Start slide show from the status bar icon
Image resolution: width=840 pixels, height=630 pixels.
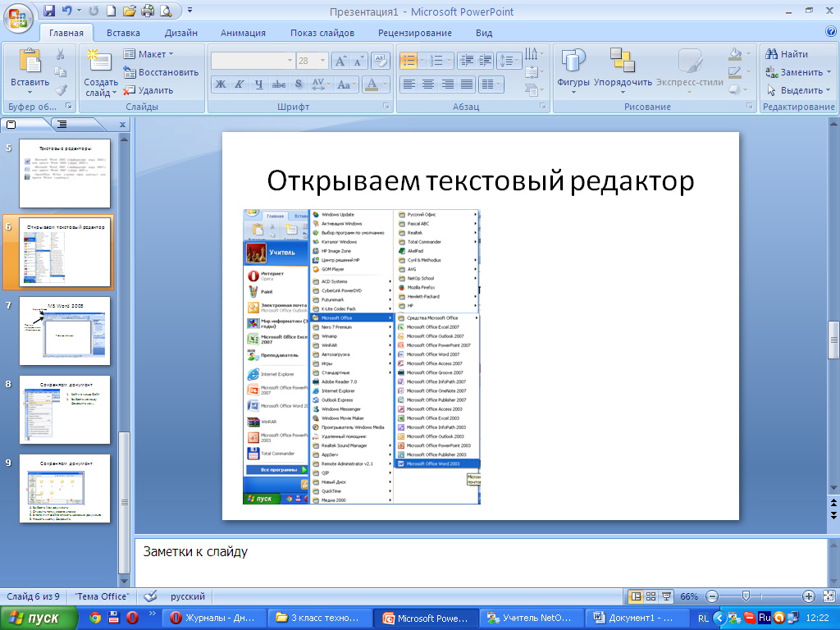pyautogui.click(x=666, y=596)
